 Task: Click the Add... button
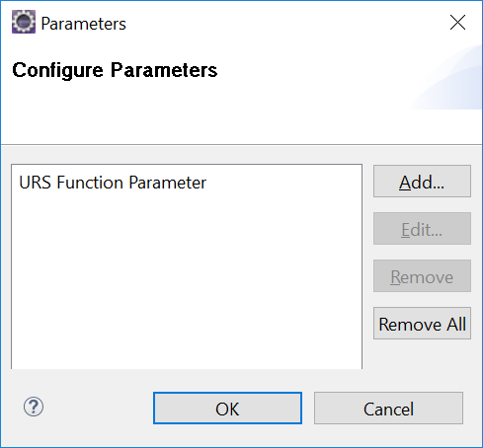pyautogui.click(x=422, y=182)
